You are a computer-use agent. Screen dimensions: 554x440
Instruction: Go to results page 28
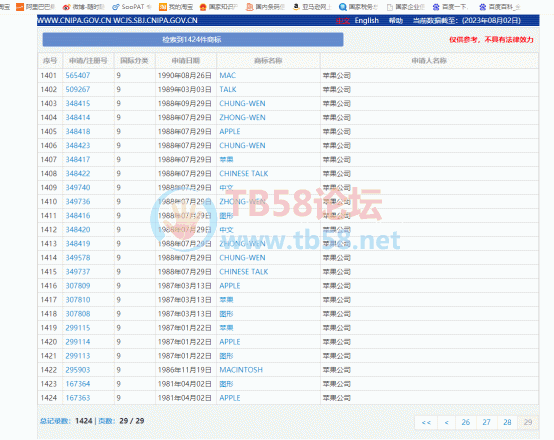tap(507, 422)
